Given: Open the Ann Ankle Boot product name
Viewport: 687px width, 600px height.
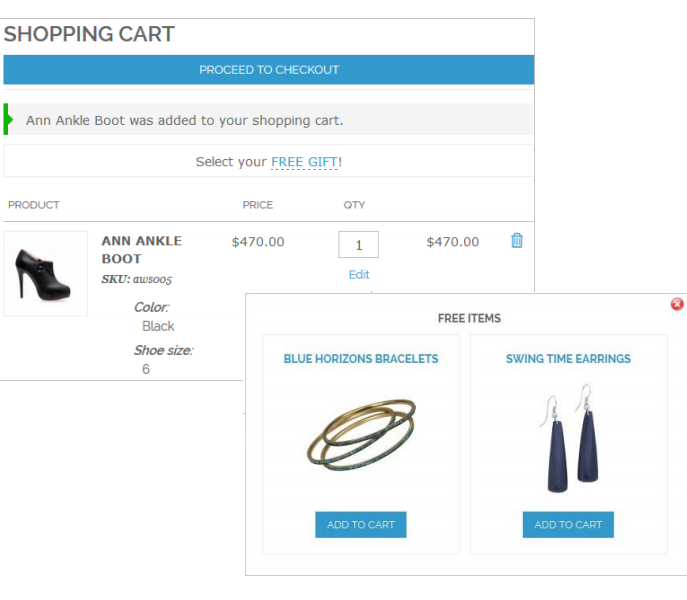Looking at the screenshot, I should [141, 249].
